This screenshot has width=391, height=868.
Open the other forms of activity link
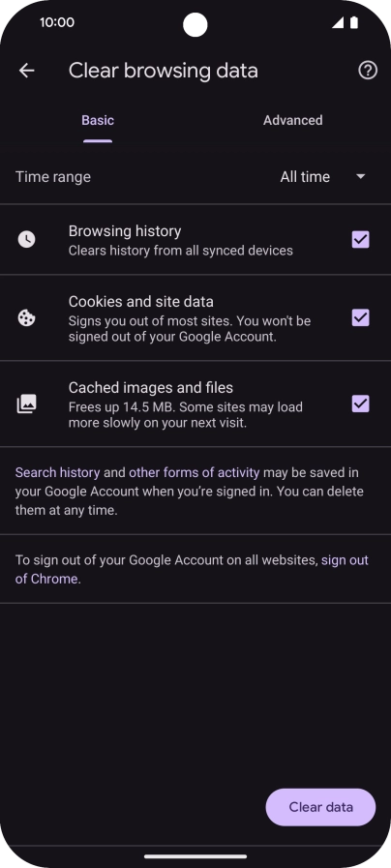[194, 472]
